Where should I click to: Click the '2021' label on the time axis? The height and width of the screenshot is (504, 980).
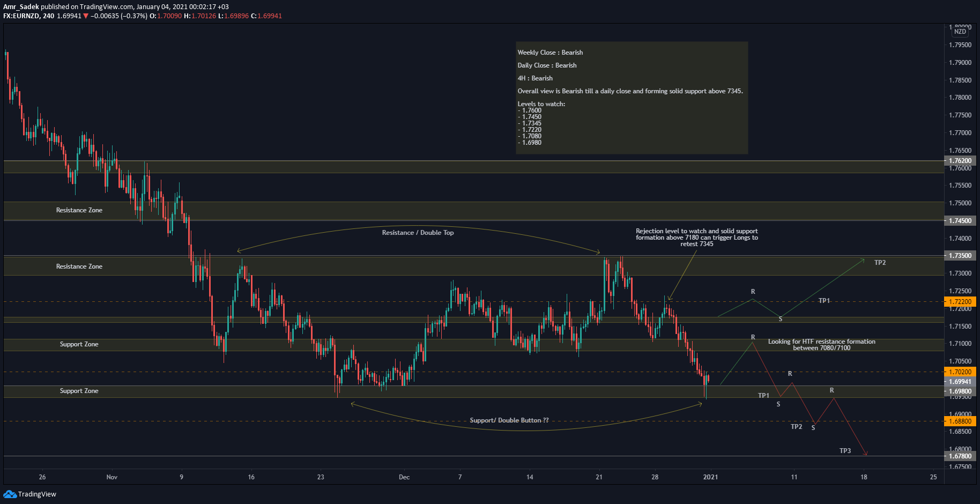[x=710, y=477]
